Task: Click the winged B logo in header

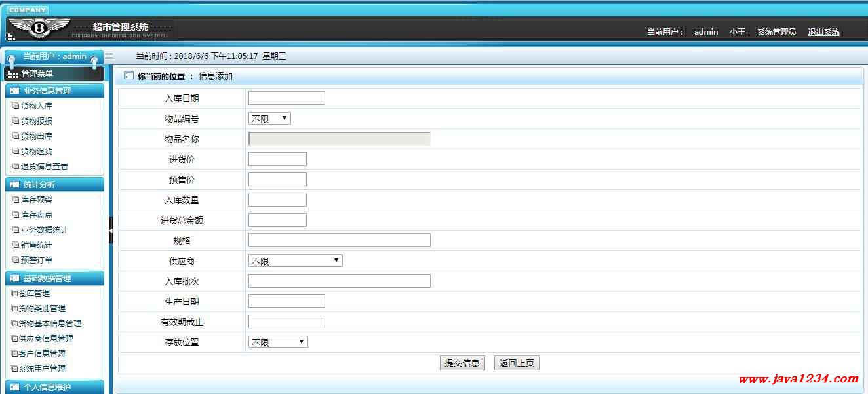Action: click(39, 28)
